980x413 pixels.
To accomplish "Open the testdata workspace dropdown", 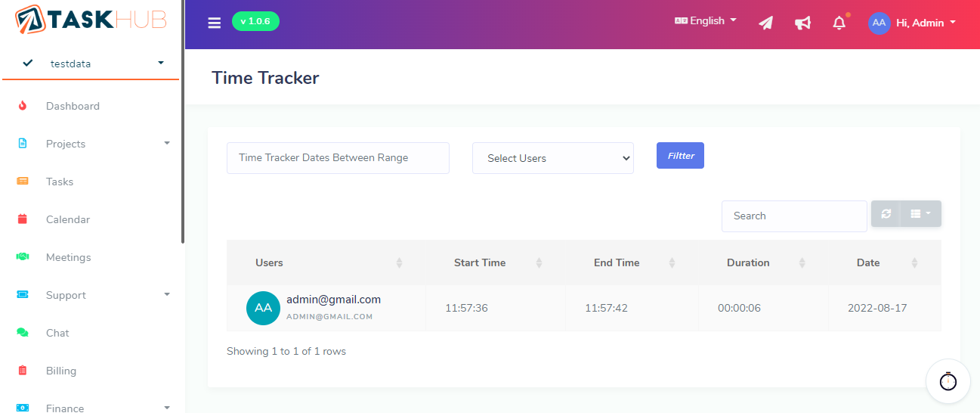I will tap(91, 64).
